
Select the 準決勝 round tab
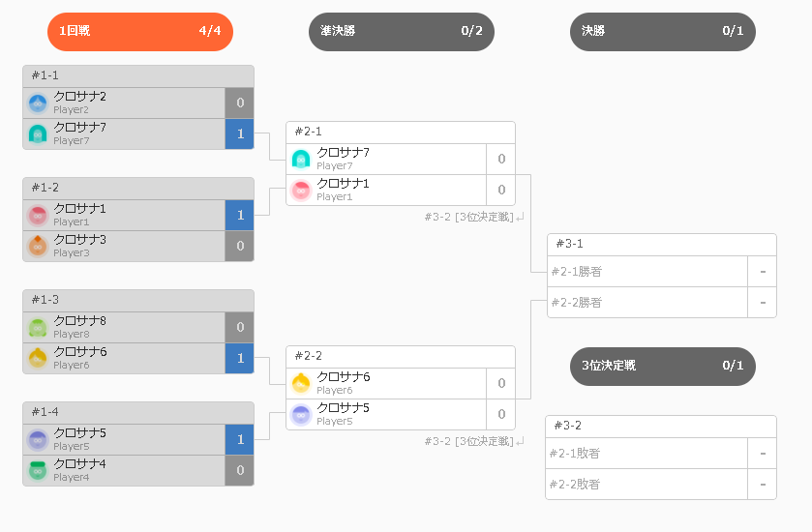coord(402,32)
